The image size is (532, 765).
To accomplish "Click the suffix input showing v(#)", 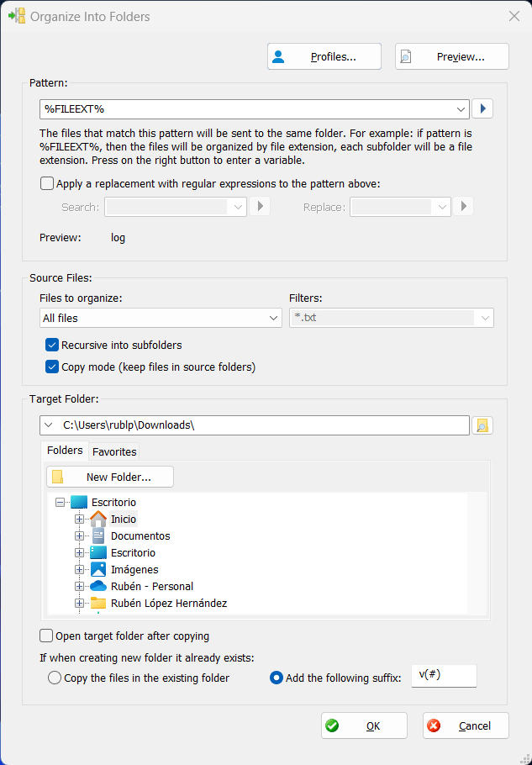I will (444, 675).
